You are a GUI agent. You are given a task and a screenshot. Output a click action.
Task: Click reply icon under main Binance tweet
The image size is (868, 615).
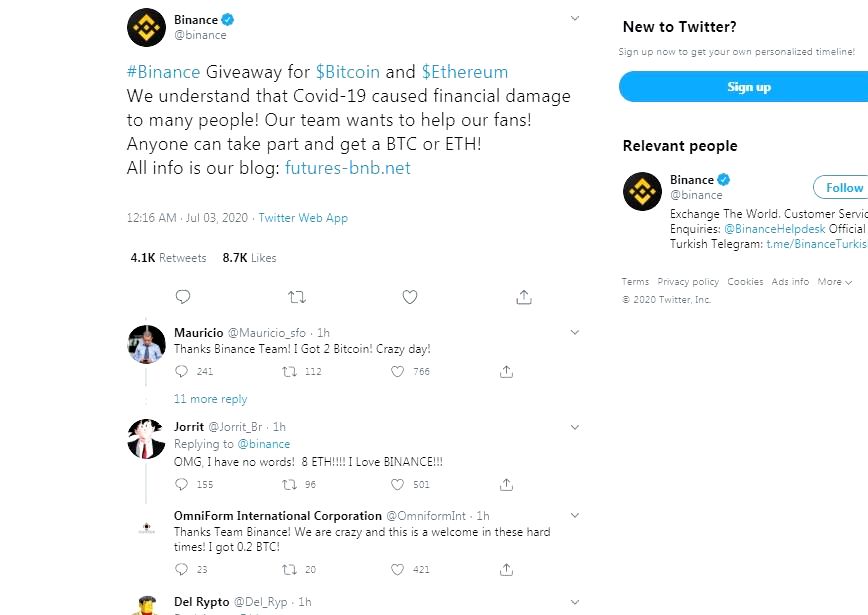[x=183, y=297]
